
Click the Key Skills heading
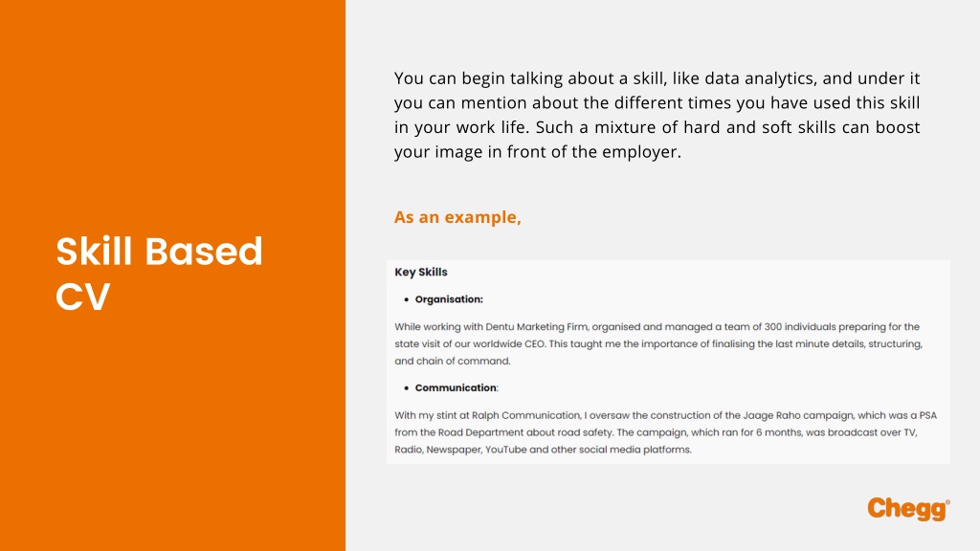(x=421, y=272)
